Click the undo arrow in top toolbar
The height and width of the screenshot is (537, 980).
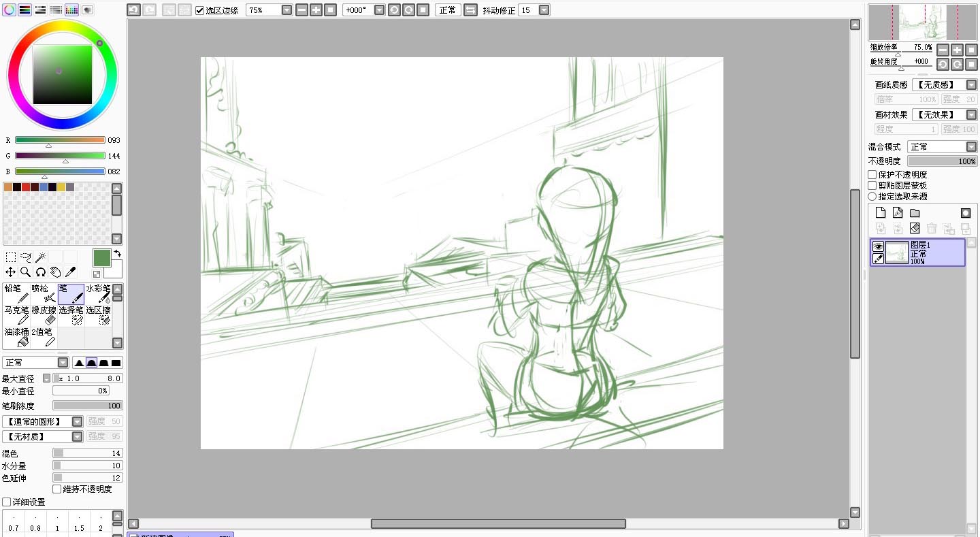pos(133,10)
